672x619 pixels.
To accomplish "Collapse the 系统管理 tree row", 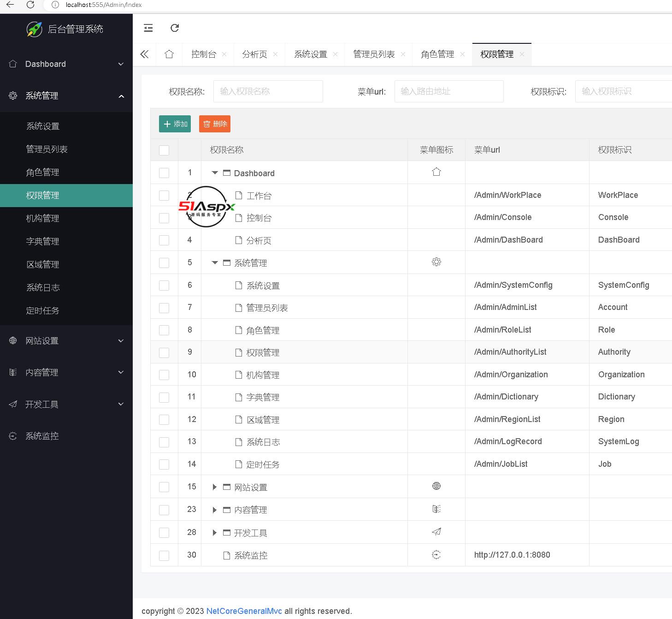I will 215,263.
